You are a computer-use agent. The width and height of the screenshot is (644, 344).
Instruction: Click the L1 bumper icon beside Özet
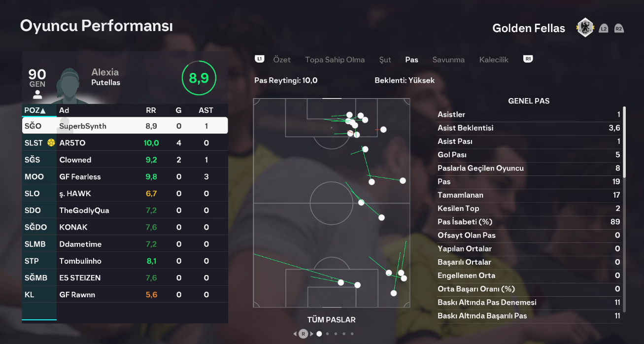click(x=260, y=59)
